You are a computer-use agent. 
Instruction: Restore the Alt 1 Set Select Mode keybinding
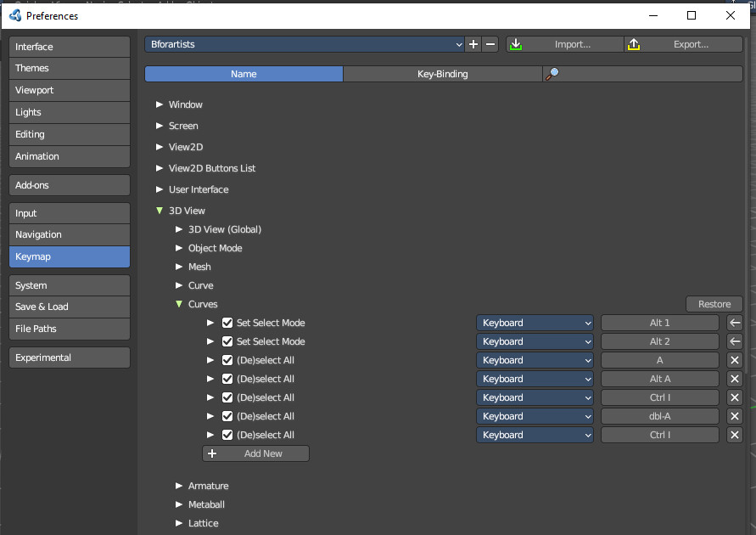(735, 323)
